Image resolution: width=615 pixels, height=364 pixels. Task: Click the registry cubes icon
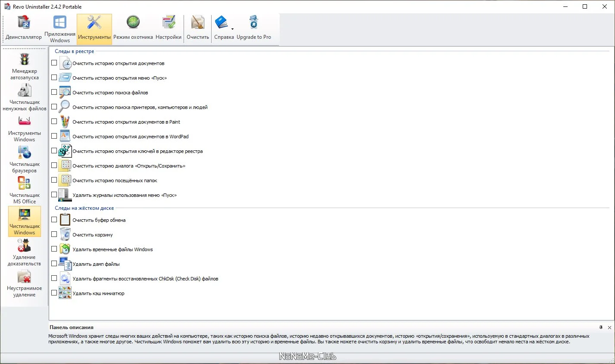click(65, 151)
